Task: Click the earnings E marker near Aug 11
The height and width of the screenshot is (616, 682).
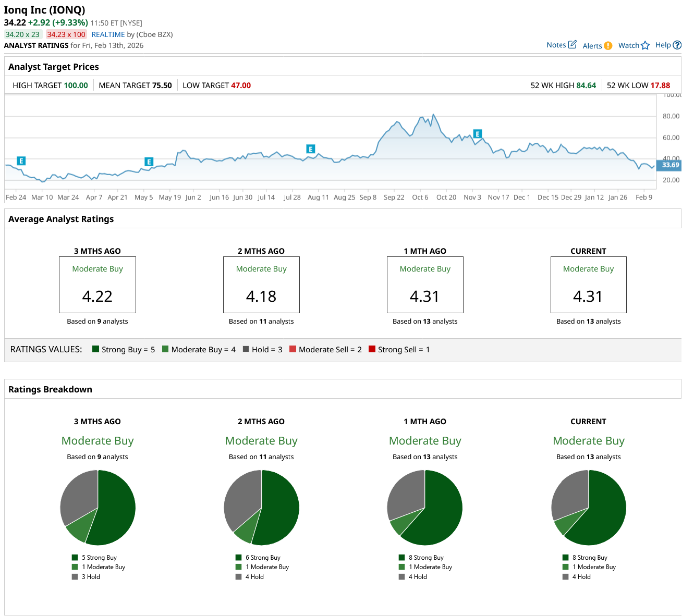Action: [310, 149]
